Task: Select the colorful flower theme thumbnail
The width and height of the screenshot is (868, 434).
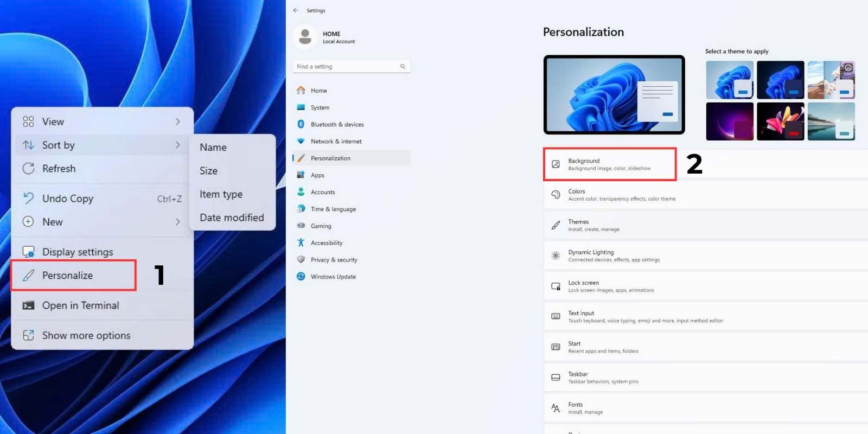Action: pos(780,122)
